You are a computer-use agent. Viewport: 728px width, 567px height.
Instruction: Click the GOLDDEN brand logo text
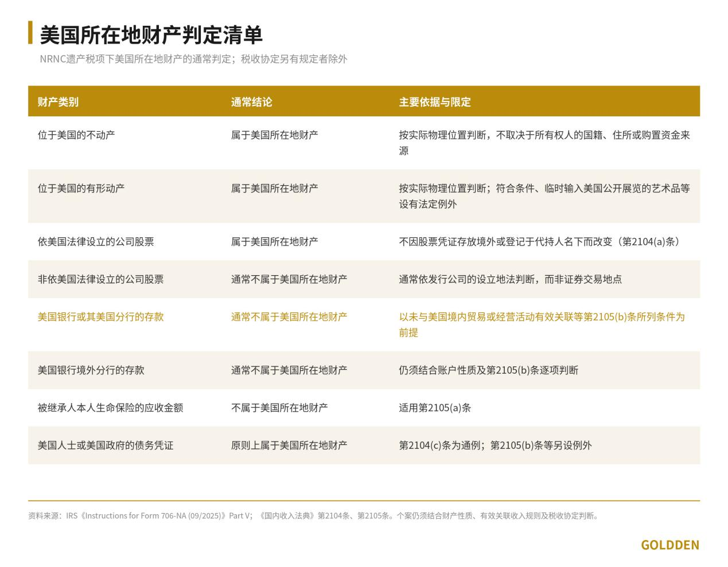pos(670,545)
